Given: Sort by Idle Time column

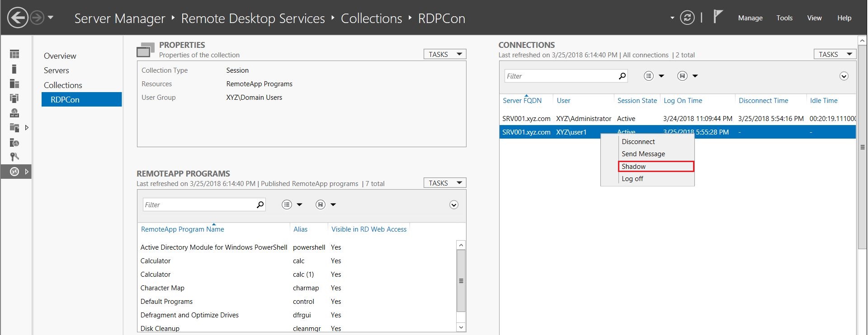Looking at the screenshot, I should coord(824,101).
